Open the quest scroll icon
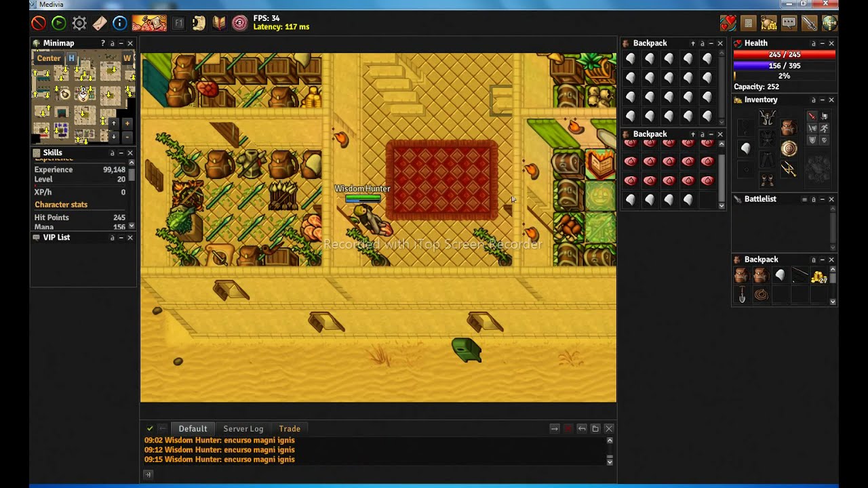The width and height of the screenshot is (868, 488). click(199, 24)
